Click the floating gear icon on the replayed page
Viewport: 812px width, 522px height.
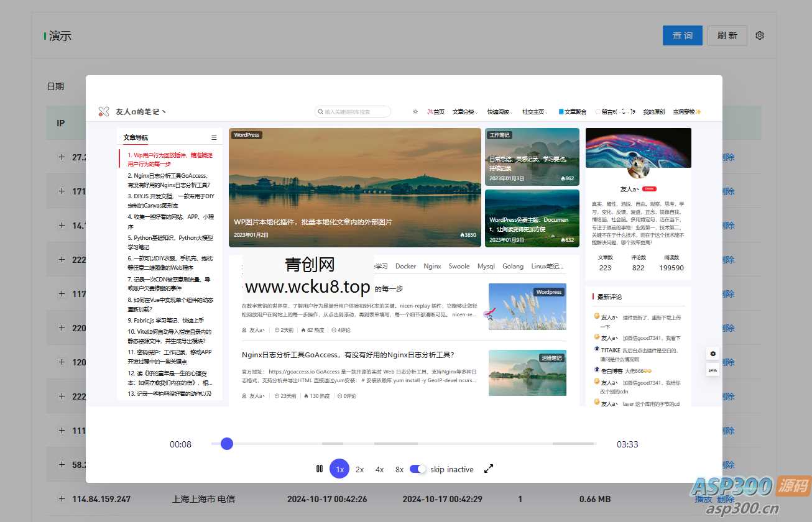point(712,353)
